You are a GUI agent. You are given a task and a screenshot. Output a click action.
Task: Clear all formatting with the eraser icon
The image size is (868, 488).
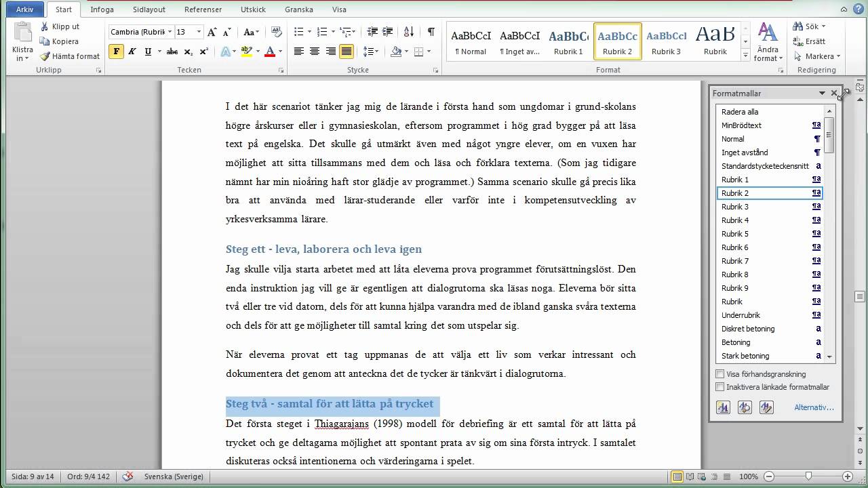(x=276, y=32)
